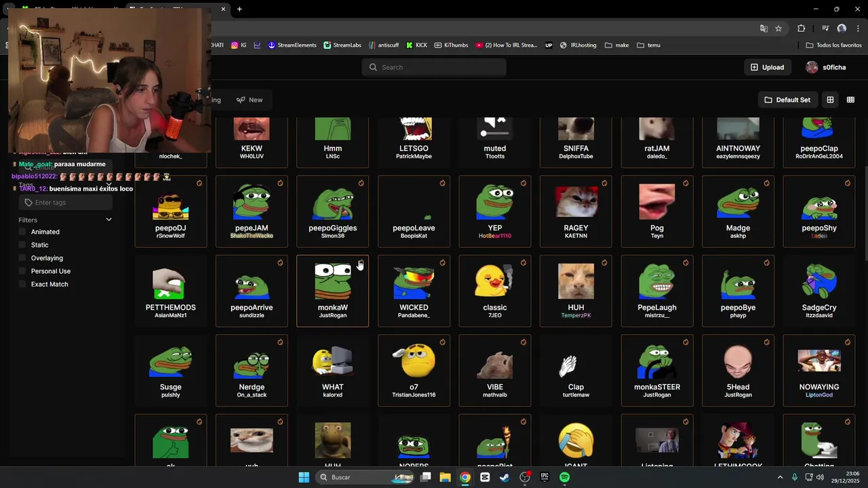Open the How To IRL Stream bookmark
The width and height of the screenshot is (868, 488).
506,45
